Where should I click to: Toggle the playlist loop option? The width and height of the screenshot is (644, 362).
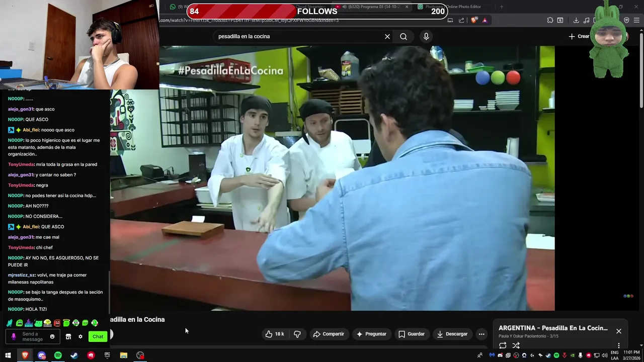503,345
